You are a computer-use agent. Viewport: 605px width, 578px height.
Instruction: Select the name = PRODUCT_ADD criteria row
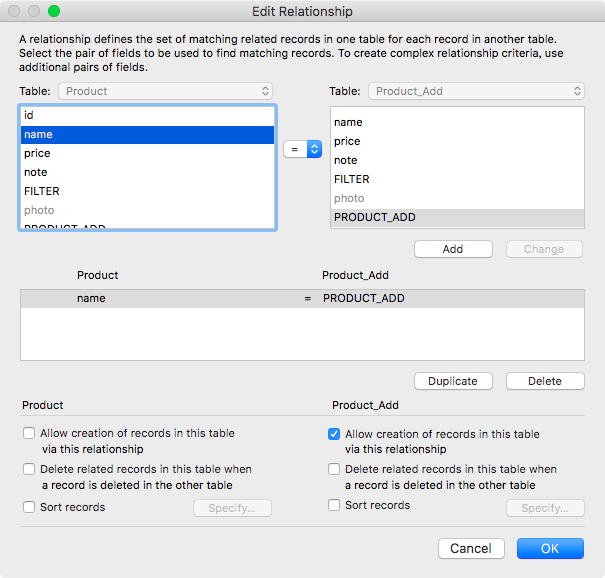(x=302, y=298)
